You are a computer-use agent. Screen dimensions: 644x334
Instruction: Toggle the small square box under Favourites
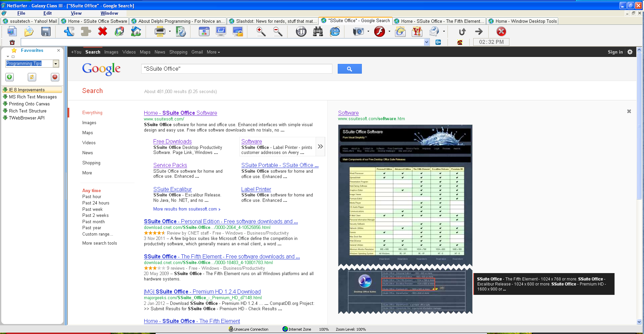[x=13, y=57]
